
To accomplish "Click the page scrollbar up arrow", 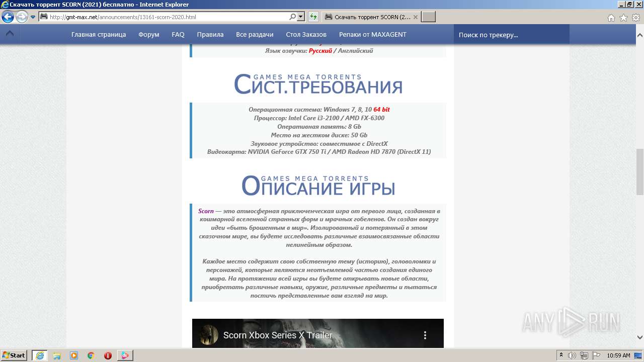I will pyautogui.click(x=640, y=36).
